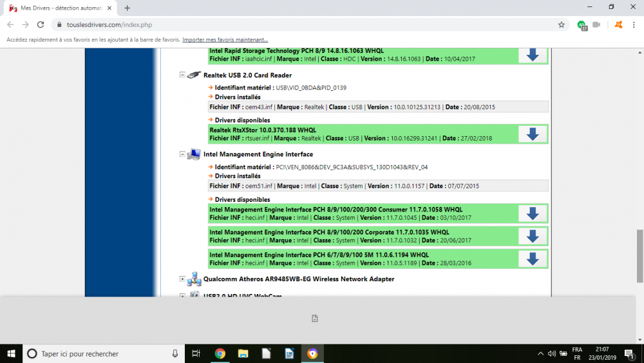Show hidden system tray icons
This screenshot has height=363, width=644.
click(x=540, y=353)
